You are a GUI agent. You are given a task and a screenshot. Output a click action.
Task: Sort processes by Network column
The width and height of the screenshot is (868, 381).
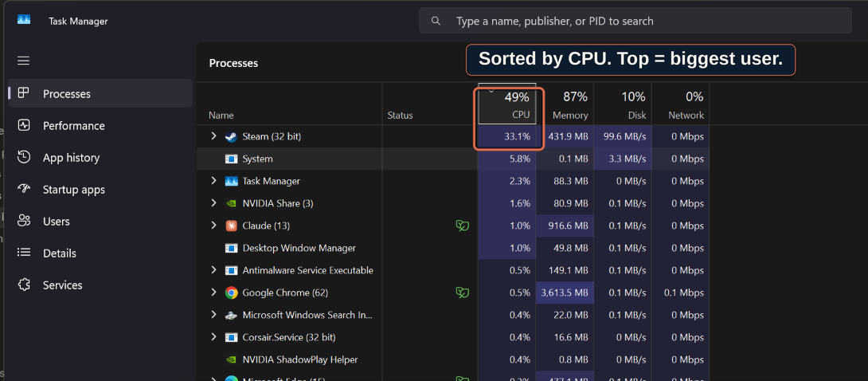(x=680, y=104)
